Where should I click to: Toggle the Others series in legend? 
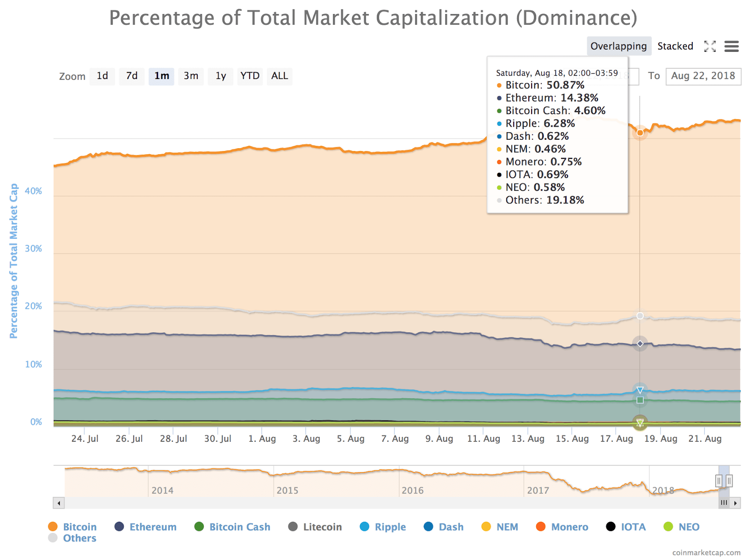pyautogui.click(x=79, y=538)
